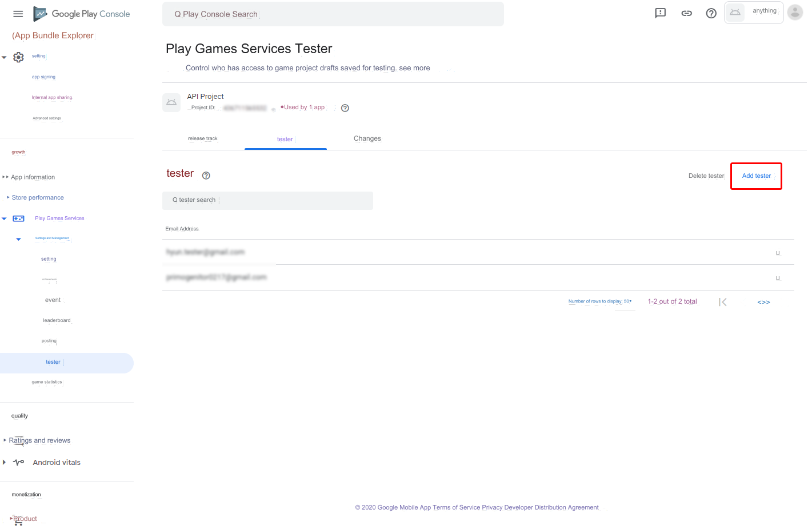Screen dimensions: 812x529
Task: Open the hamburger navigation menu
Action: coord(18,14)
